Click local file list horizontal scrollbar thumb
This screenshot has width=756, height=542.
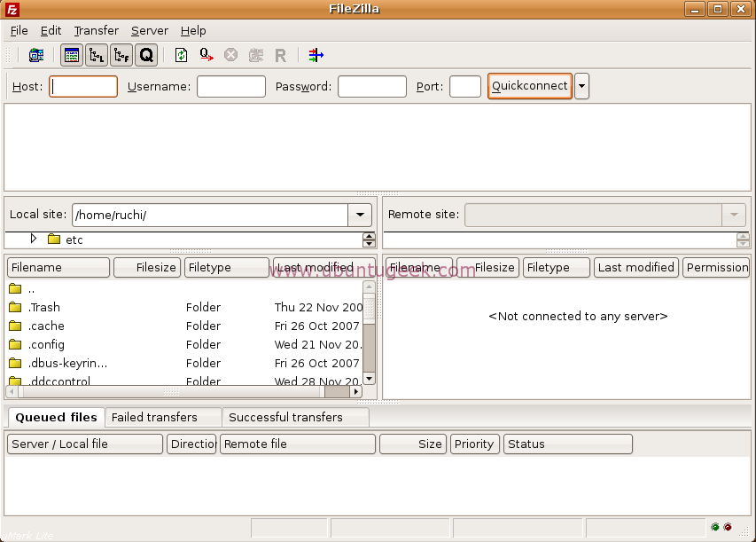click(x=171, y=392)
